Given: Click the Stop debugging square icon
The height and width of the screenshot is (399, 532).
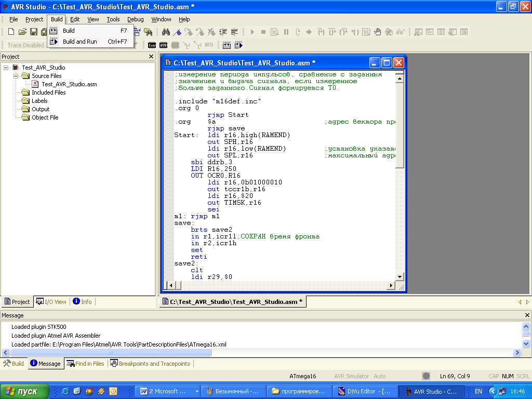Looking at the screenshot, I should coord(263,32).
